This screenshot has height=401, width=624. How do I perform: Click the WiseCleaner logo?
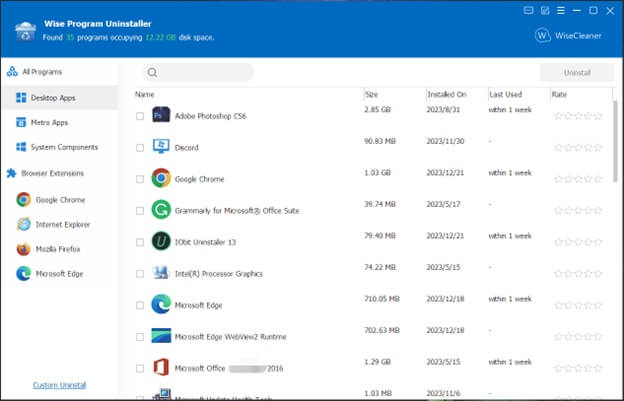click(568, 35)
